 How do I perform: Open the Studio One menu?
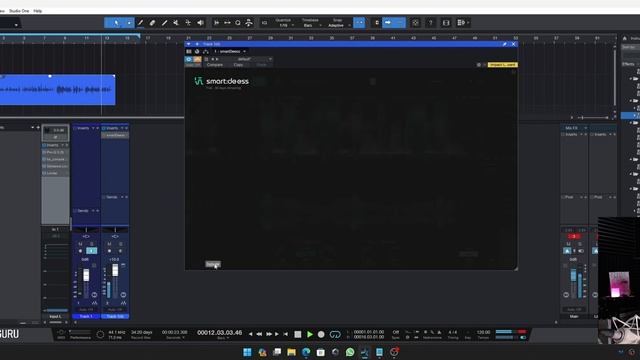click(19, 11)
